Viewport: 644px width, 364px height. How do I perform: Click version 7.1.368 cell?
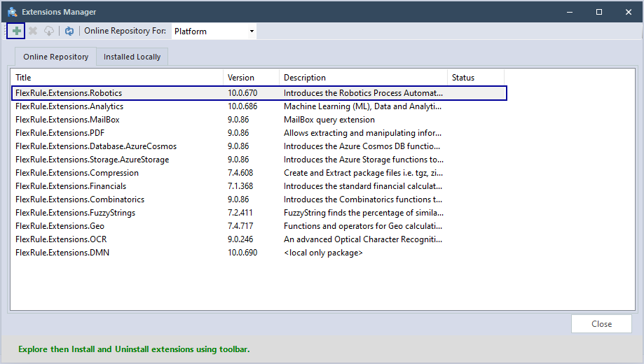point(240,186)
